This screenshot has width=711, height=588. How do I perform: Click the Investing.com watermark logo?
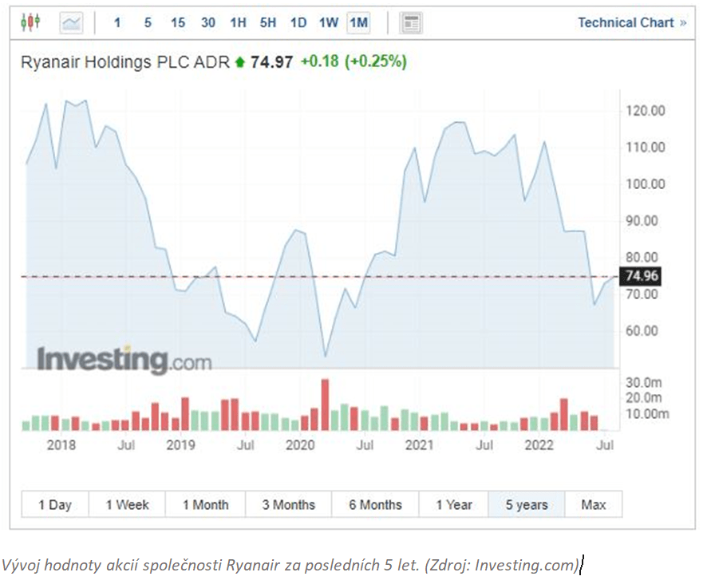coord(124,360)
